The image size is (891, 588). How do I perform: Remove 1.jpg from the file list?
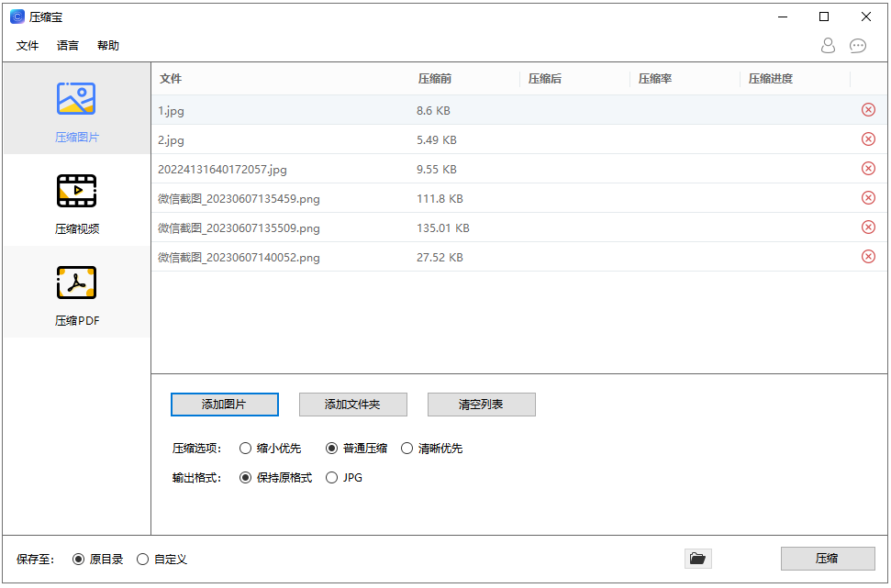tap(868, 110)
